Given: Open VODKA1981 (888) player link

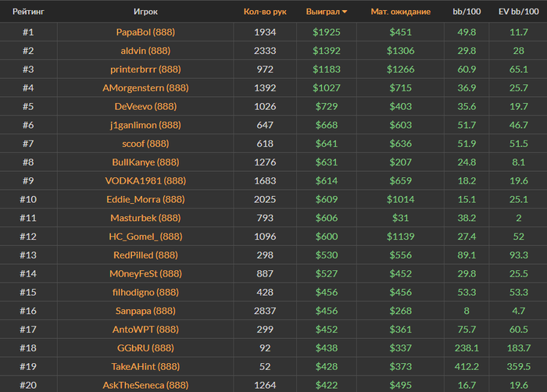Looking at the screenshot, I should tap(145, 180).
